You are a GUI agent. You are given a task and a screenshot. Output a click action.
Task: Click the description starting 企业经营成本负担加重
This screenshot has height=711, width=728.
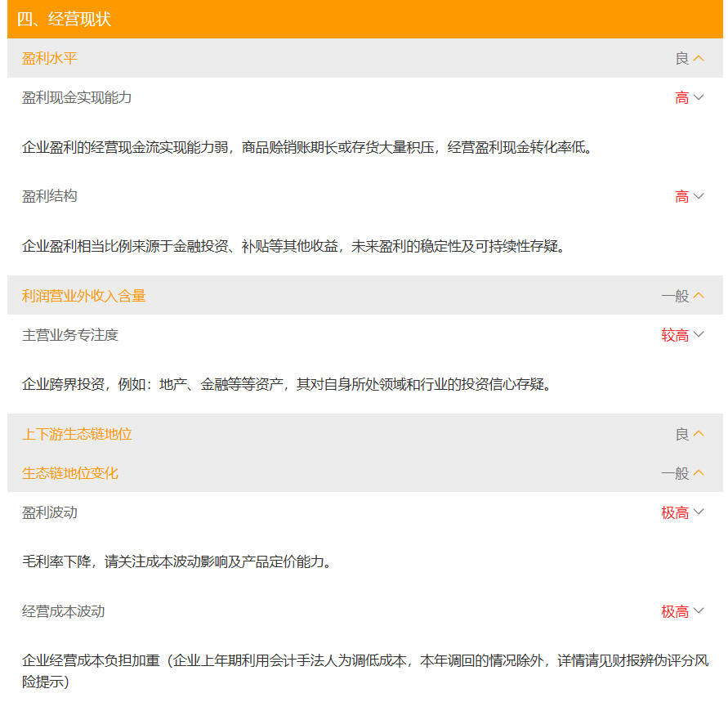click(365, 671)
